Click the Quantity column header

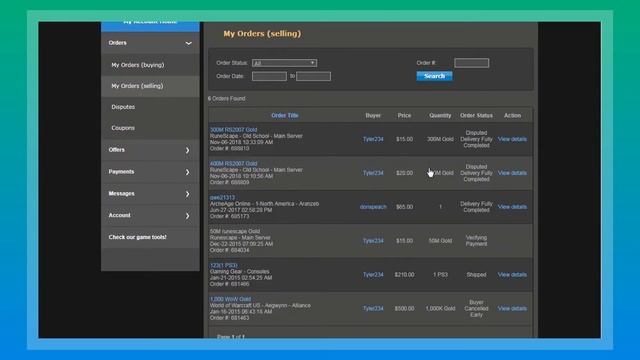coord(440,116)
